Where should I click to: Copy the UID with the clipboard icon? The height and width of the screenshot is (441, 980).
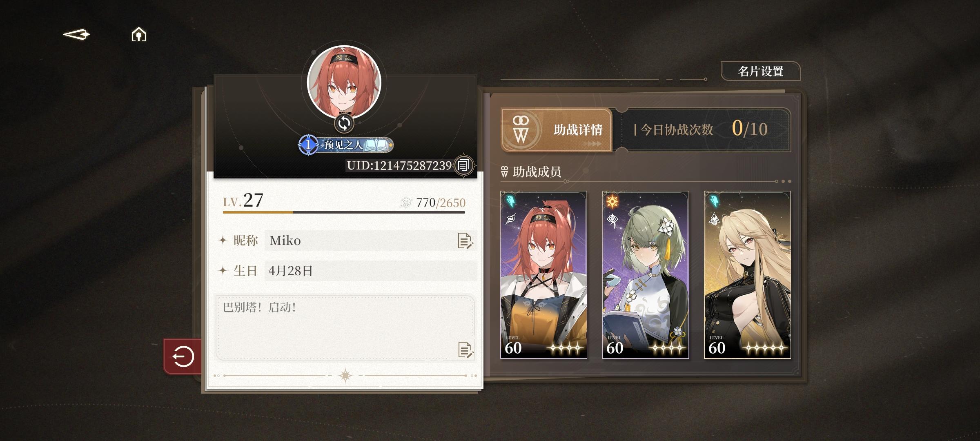click(463, 165)
